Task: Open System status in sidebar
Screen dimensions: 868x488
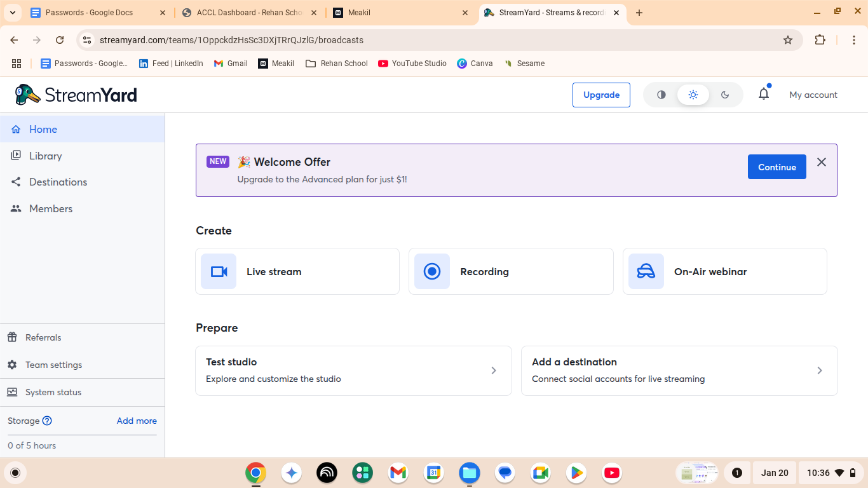Action: pyautogui.click(x=53, y=392)
